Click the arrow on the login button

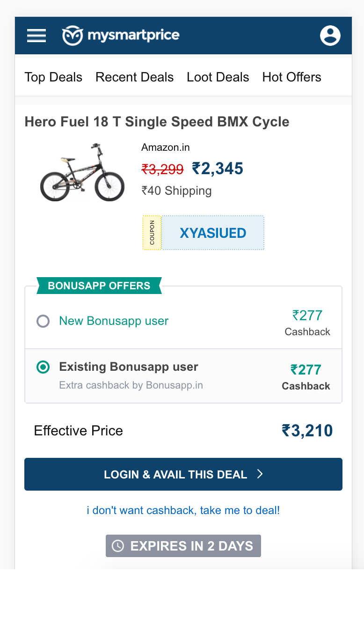click(x=260, y=474)
